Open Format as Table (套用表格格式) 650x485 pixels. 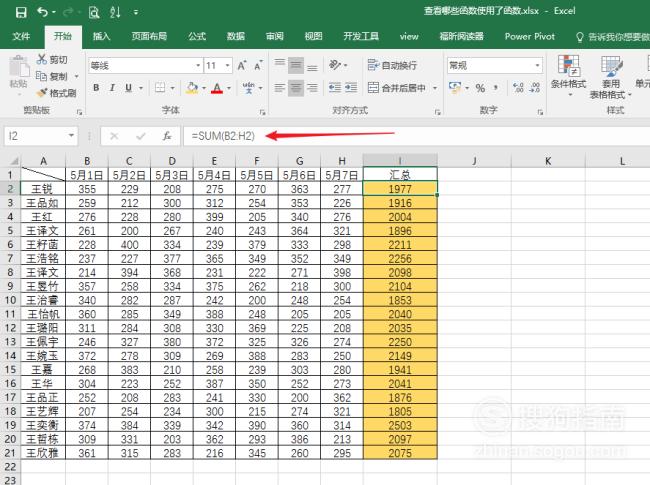click(x=611, y=77)
